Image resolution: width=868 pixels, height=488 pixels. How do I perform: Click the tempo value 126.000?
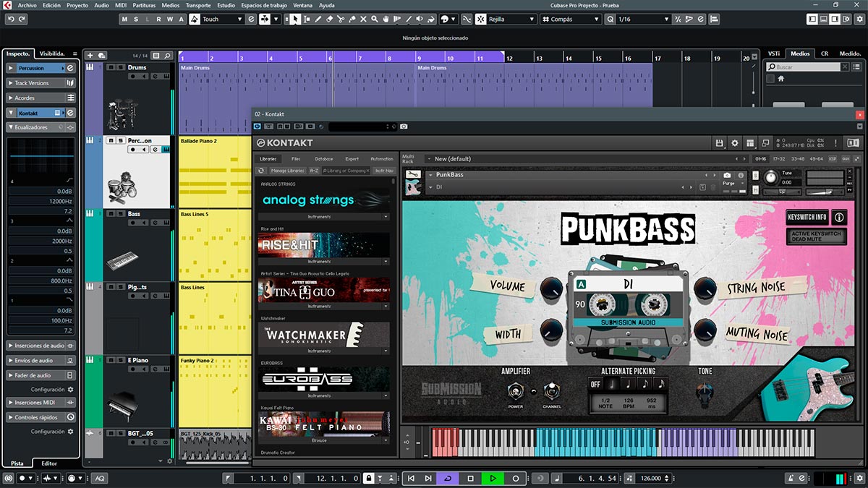point(651,478)
